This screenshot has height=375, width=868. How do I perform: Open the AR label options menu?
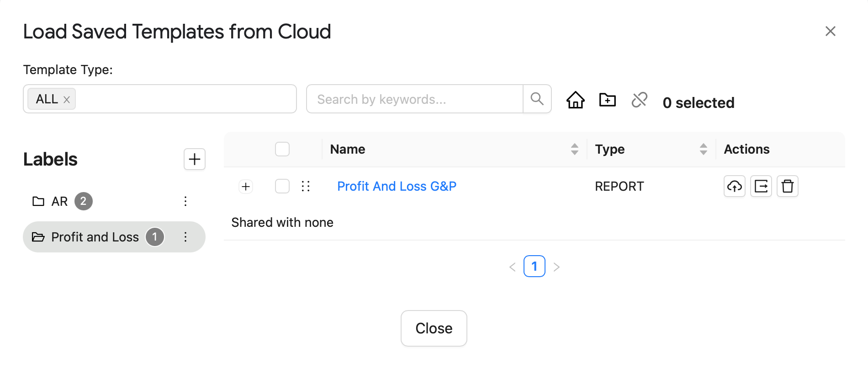pos(185,201)
